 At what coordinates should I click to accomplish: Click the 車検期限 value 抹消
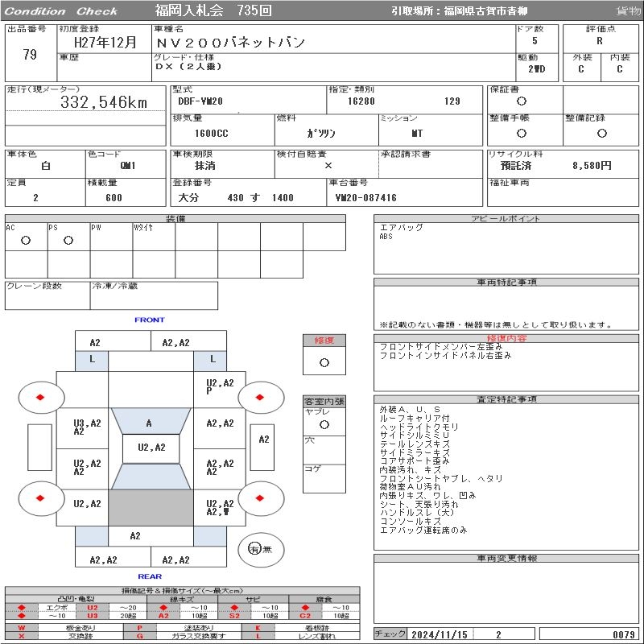[204, 166]
